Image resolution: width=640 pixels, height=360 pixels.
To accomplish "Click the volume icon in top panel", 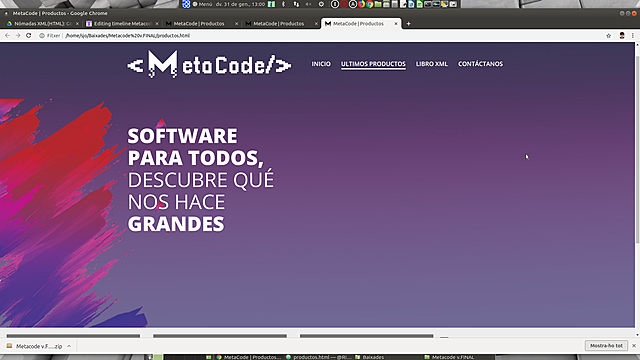I will coord(308,4).
